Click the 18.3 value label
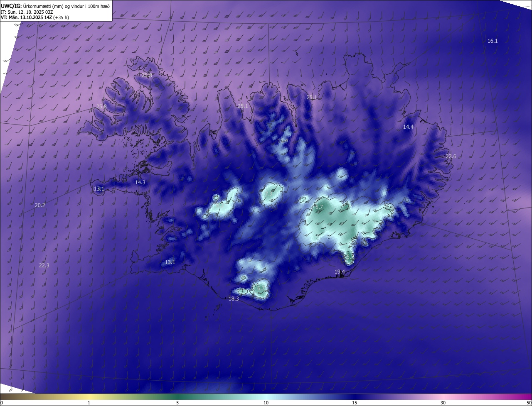 tap(234, 298)
